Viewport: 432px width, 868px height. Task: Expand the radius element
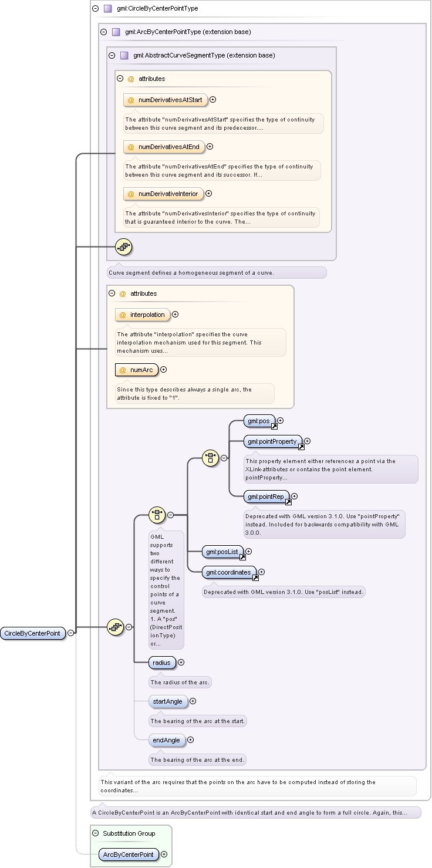coord(181,663)
